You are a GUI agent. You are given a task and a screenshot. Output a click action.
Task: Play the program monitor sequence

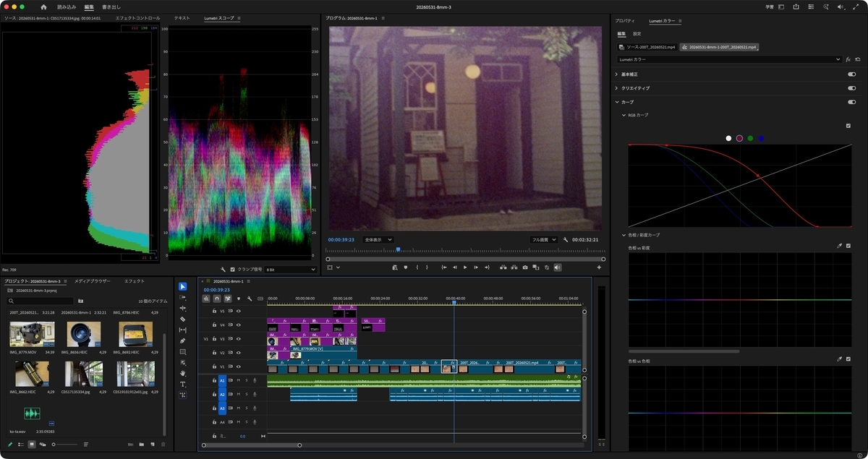[465, 267]
